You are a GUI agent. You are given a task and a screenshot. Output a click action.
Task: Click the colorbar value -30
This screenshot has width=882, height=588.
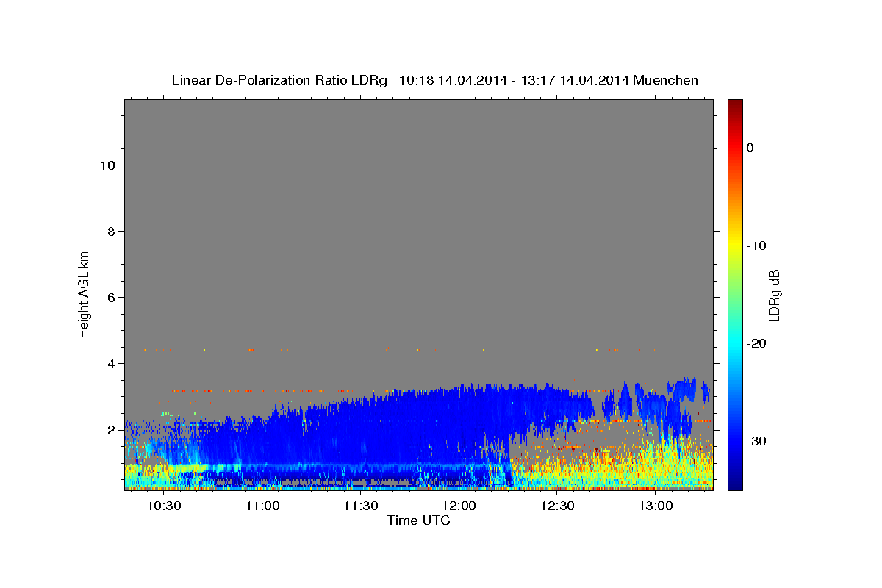point(756,441)
